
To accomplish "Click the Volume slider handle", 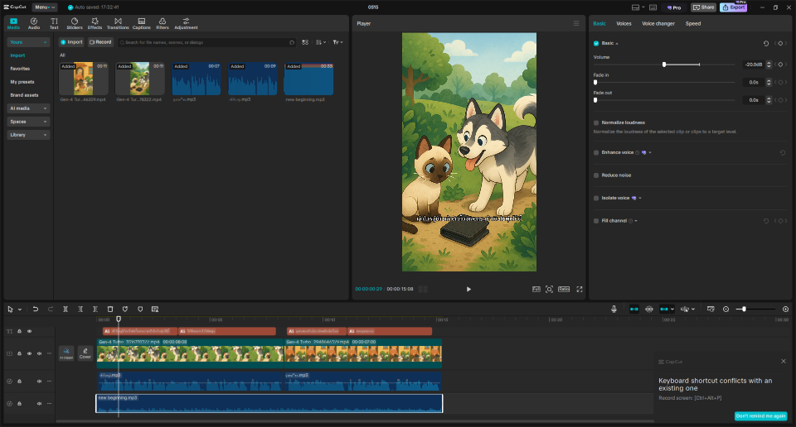I will point(664,64).
